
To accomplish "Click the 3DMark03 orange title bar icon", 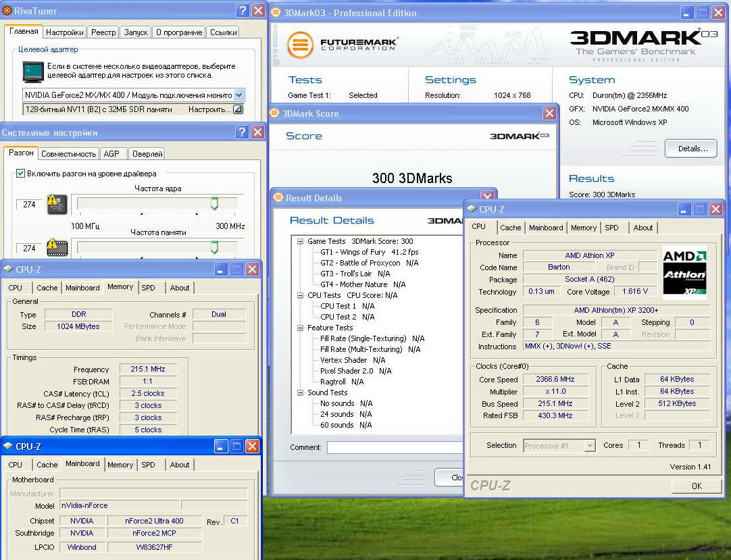I will click(x=276, y=13).
